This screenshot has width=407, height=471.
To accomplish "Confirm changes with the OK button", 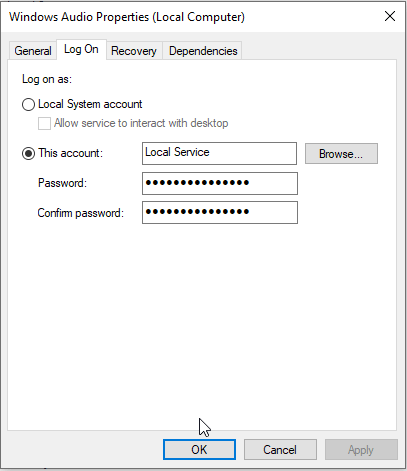I will [199, 450].
